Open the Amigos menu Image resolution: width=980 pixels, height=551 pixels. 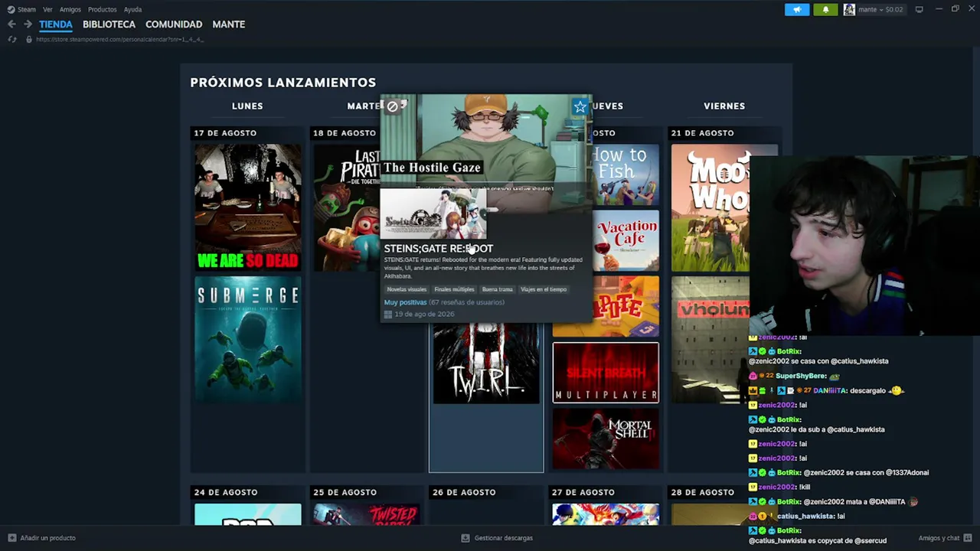click(70, 9)
